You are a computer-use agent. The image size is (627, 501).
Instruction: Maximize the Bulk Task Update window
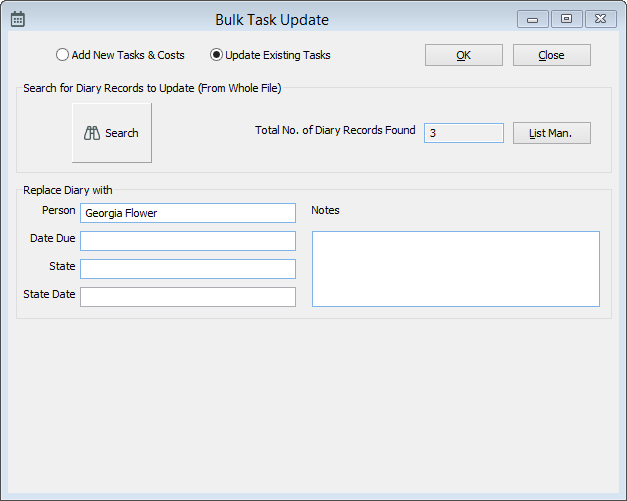pyautogui.click(x=567, y=19)
